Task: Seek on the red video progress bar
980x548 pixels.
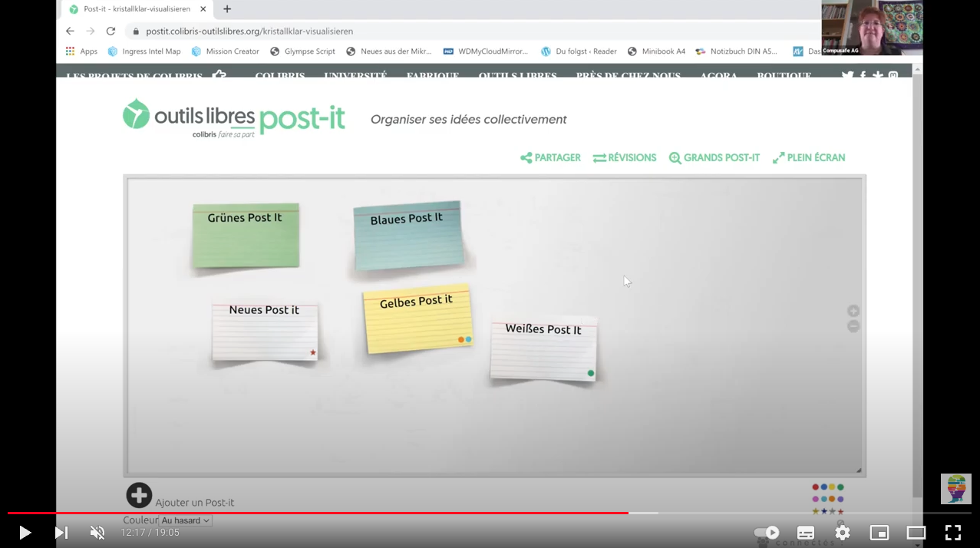Action: (x=318, y=513)
